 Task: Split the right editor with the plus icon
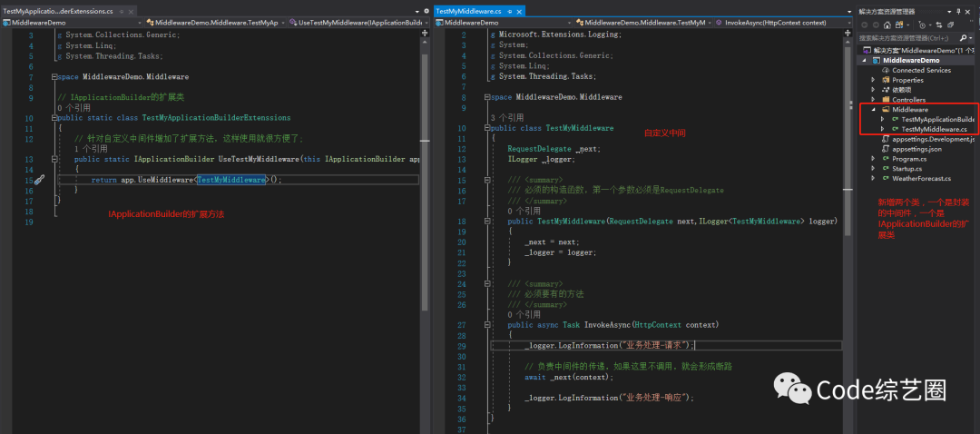click(848, 34)
